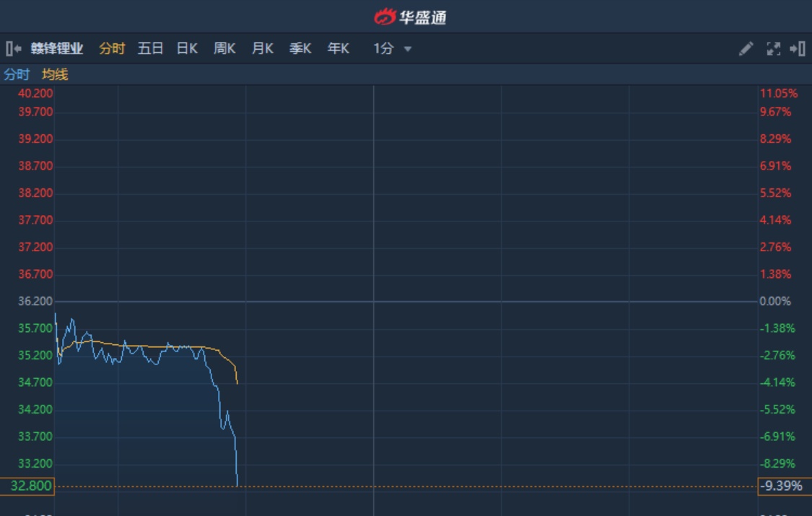
Task: Click the 37.200 price axis label
Action: pyautogui.click(x=35, y=247)
